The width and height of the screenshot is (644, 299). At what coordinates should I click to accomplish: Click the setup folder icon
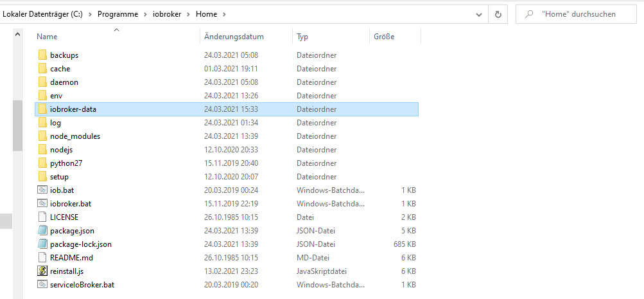pyautogui.click(x=42, y=177)
